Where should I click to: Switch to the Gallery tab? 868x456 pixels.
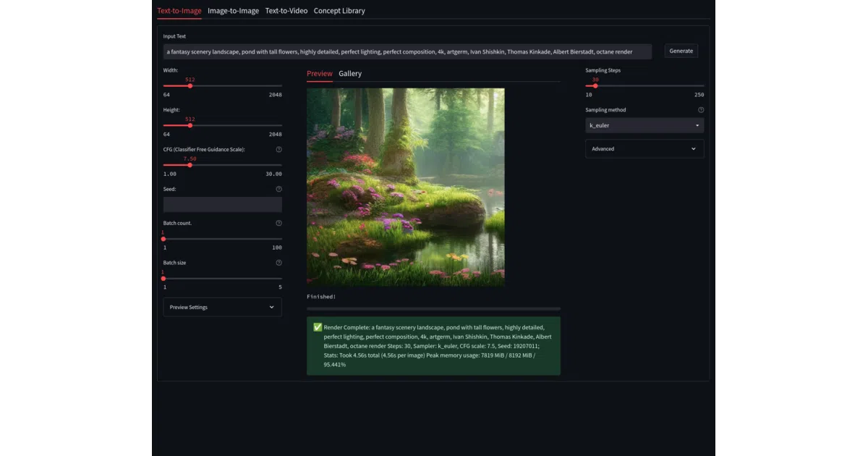pos(350,74)
